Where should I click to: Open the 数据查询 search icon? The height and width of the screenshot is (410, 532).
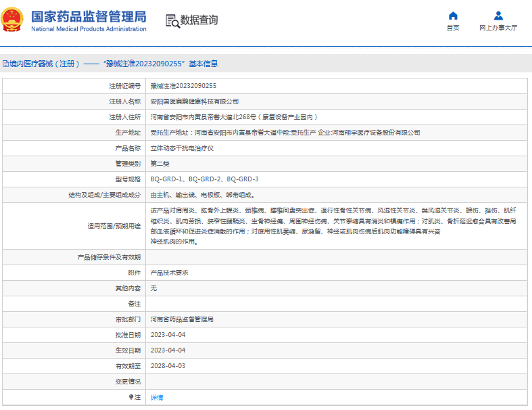coord(172,21)
